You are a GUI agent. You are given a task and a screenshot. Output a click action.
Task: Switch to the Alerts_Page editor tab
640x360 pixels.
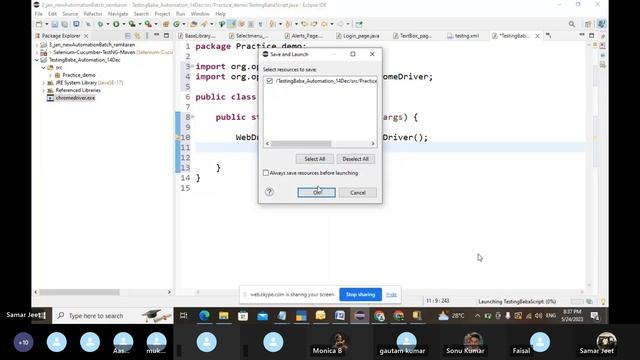click(x=304, y=36)
